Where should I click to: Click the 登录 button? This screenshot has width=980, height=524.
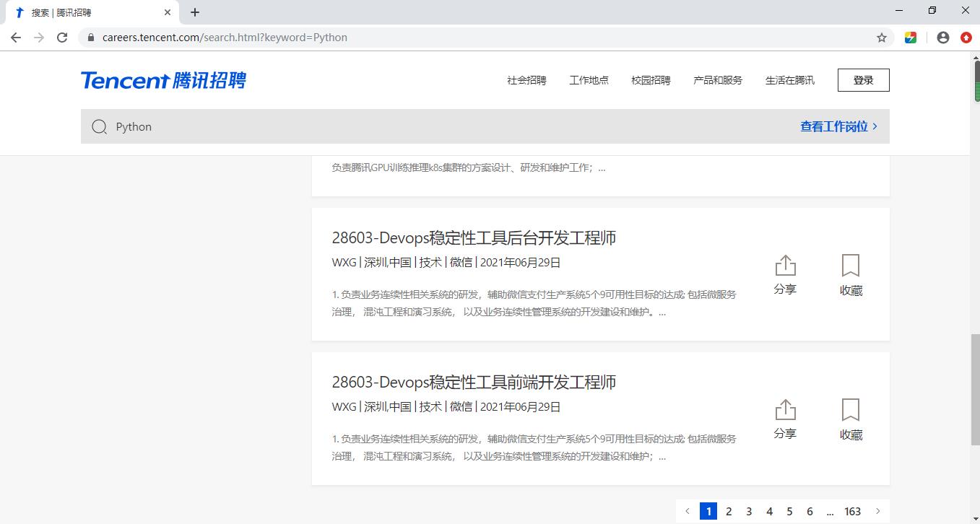coord(864,80)
